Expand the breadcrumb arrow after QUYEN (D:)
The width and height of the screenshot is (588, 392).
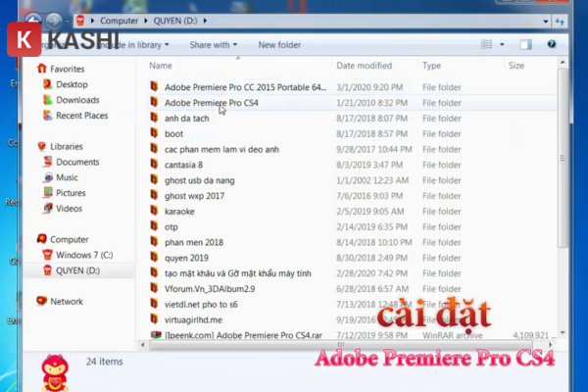pyautogui.click(x=205, y=21)
